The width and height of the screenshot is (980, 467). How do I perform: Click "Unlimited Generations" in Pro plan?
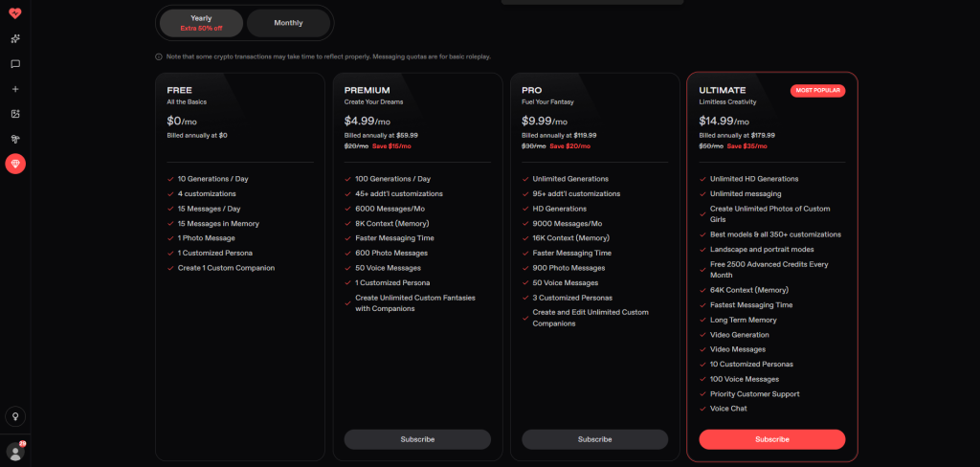[x=570, y=179]
